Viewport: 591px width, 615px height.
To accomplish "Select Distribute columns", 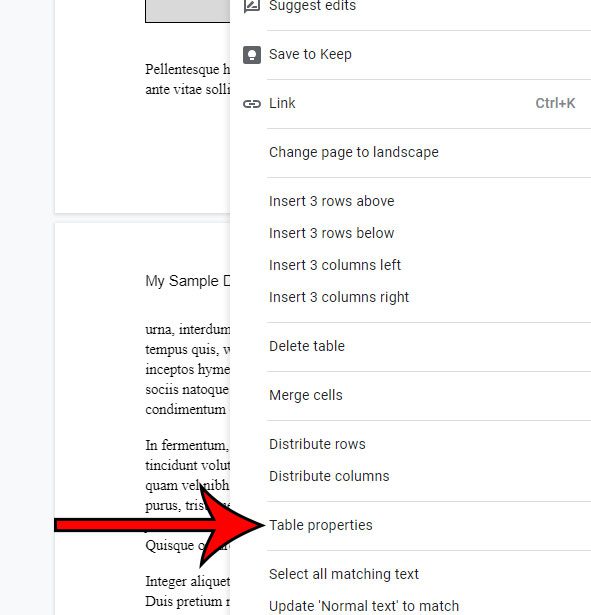I will click(329, 476).
